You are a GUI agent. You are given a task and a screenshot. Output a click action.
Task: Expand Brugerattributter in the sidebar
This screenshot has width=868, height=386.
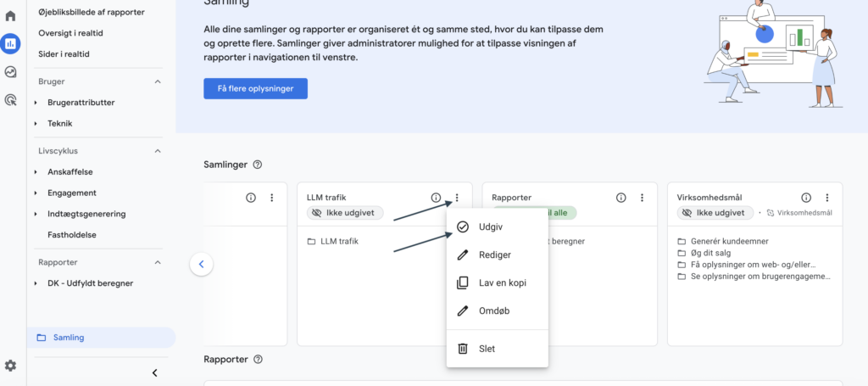[x=36, y=103]
